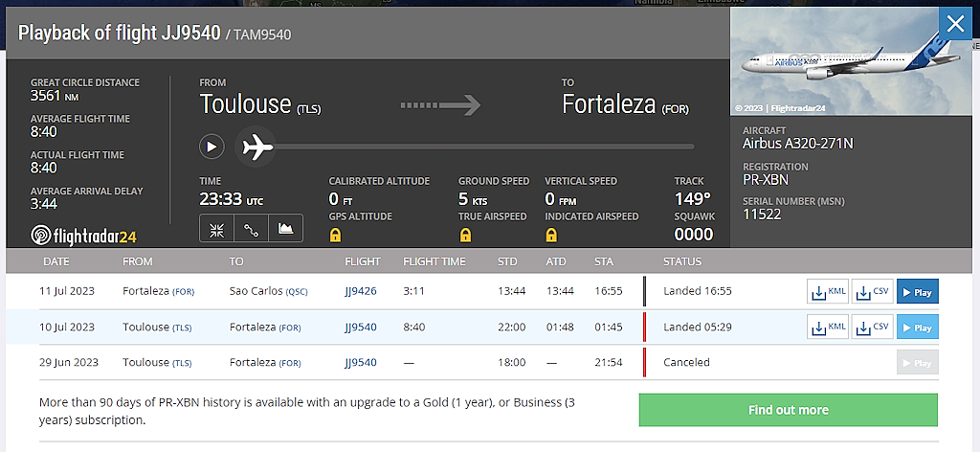Download KML for 10 Jul JJ9540 flight
The image size is (980, 452).
(x=827, y=328)
